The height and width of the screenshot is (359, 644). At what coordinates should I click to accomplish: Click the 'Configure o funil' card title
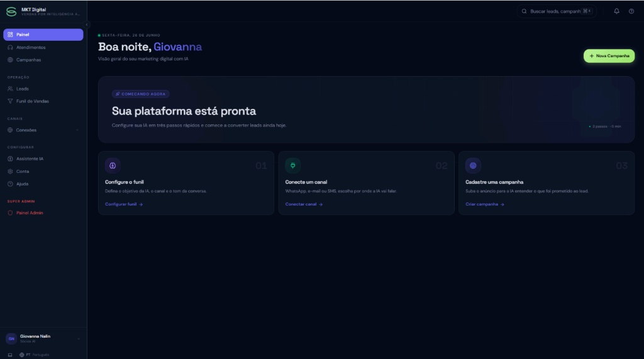[125, 182]
